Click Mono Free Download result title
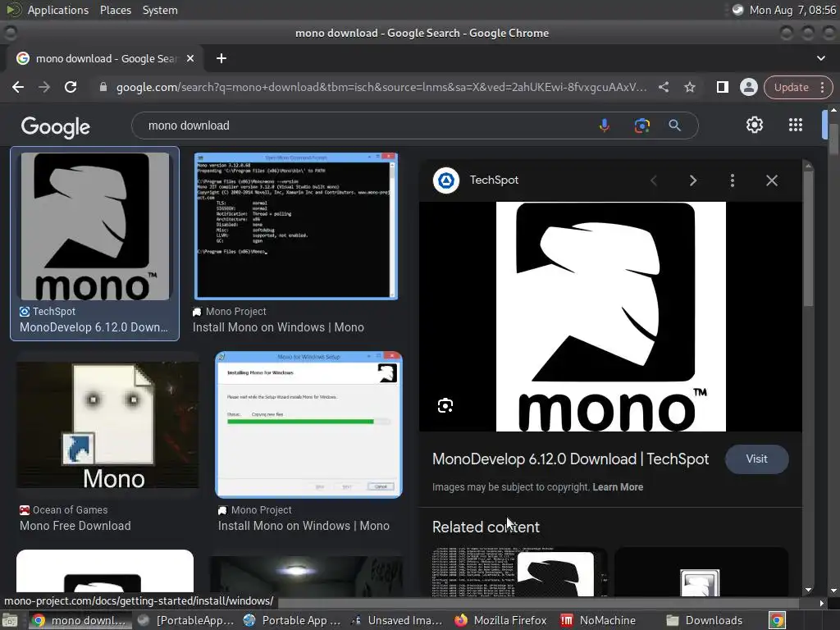840x630 pixels. click(75, 526)
